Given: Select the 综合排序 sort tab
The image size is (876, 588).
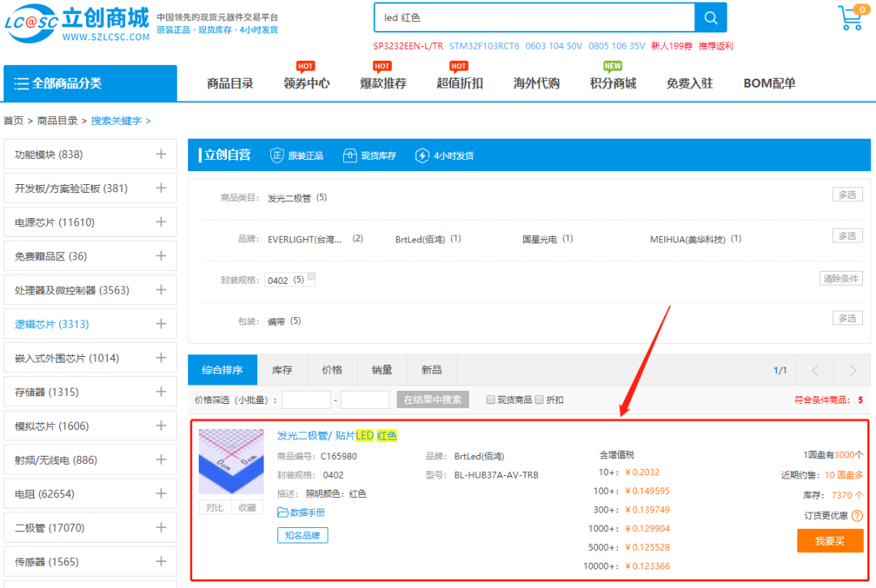Looking at the screenshot, I should 222,370.
